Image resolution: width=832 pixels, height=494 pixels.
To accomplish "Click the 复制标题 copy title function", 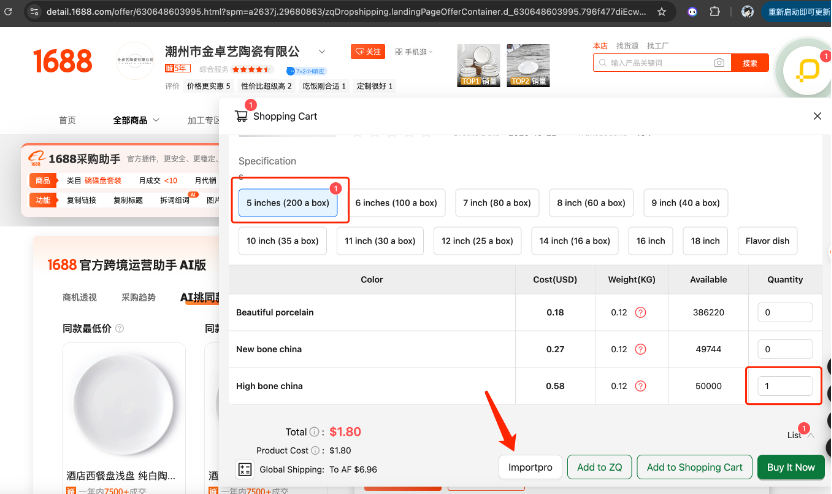I will pyautogui.click(x=128, y=200).
